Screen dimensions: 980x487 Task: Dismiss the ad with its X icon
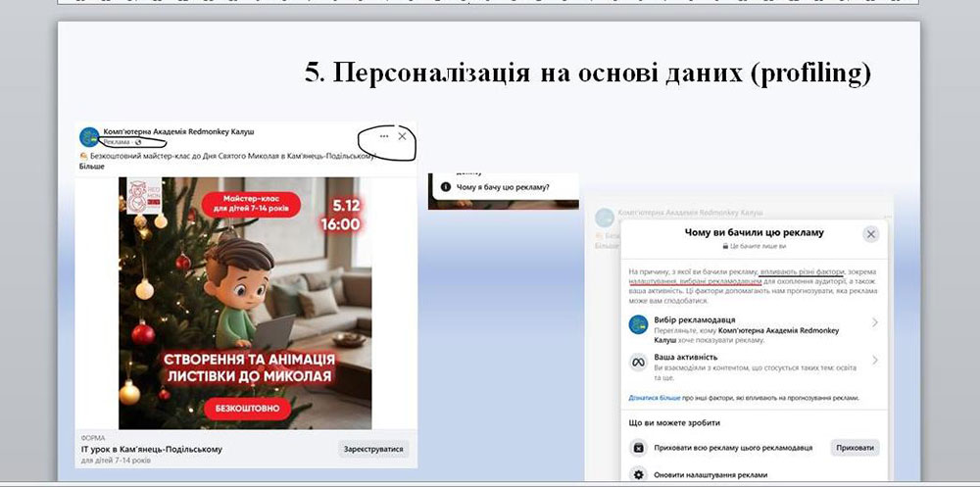pos(402,136)
